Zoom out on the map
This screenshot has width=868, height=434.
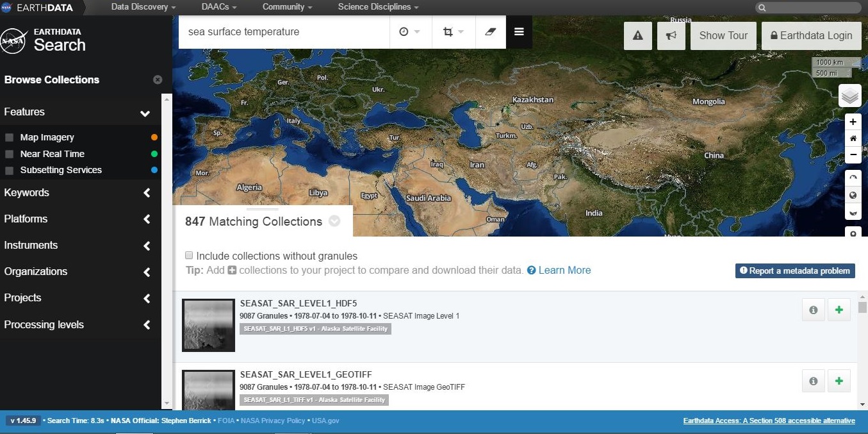[853, 154]
